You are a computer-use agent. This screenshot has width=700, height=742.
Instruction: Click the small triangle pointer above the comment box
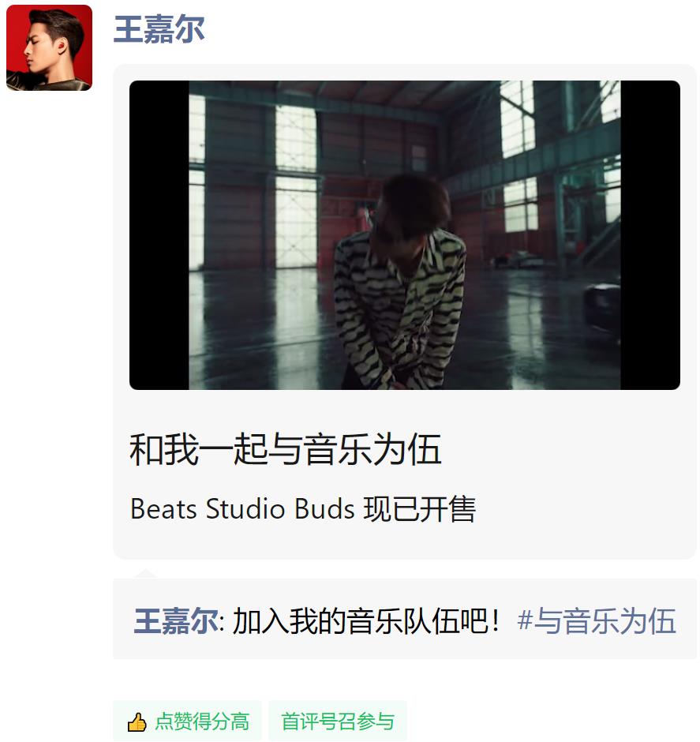click(146, 574)
